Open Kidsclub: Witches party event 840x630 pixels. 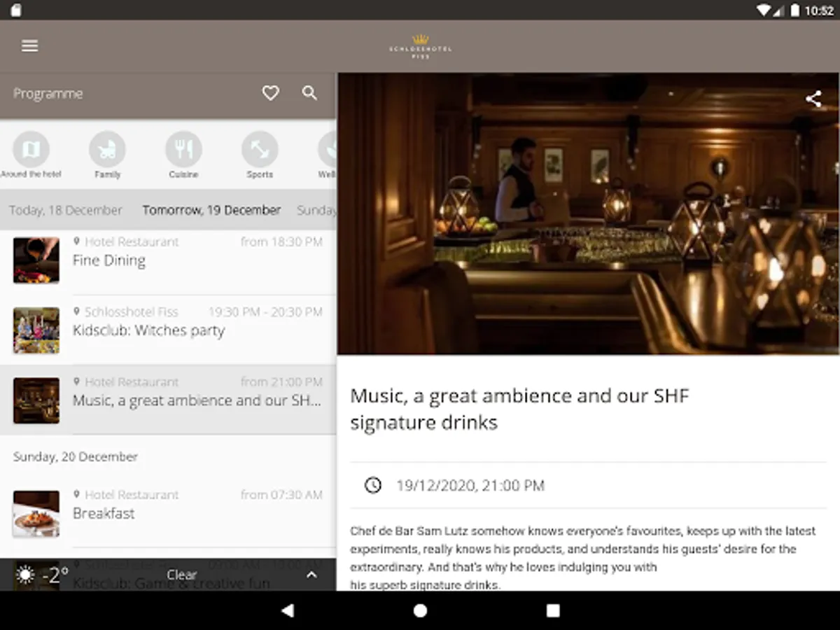pyautogui.click(x=168, y=330)
